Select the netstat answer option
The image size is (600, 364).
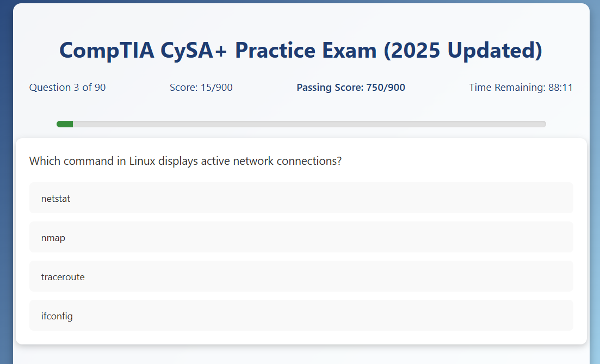[301, 198]
